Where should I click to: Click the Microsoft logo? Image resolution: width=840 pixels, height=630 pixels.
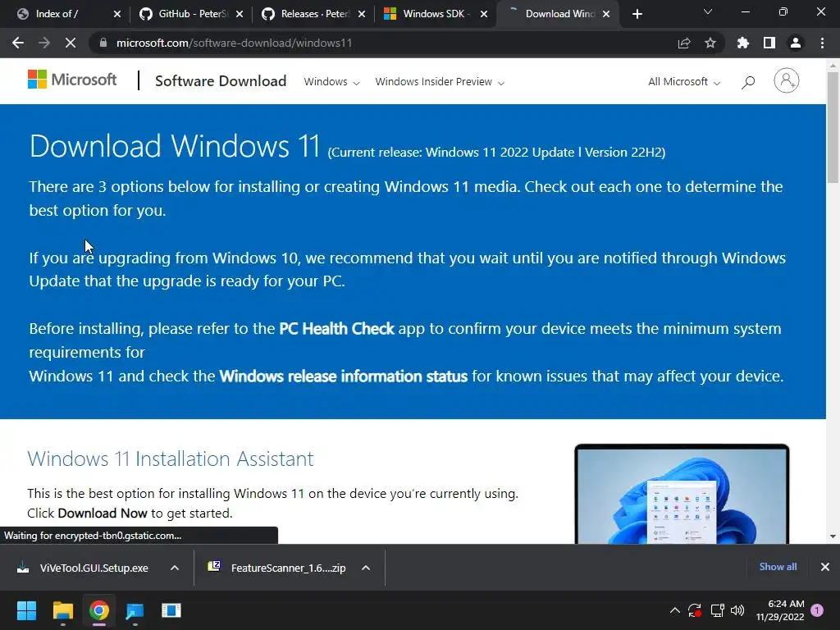[72, 80]
